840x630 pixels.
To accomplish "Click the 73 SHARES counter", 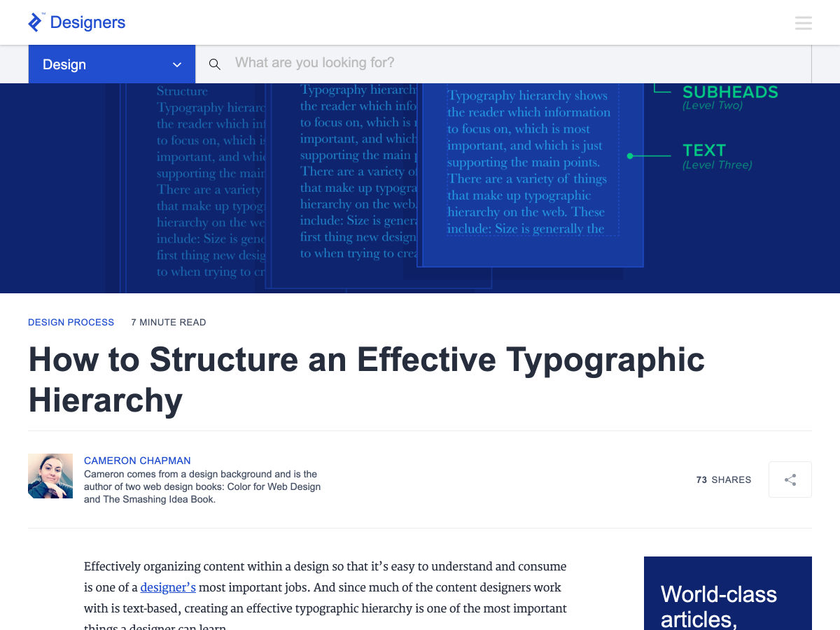I will [723, 480].
